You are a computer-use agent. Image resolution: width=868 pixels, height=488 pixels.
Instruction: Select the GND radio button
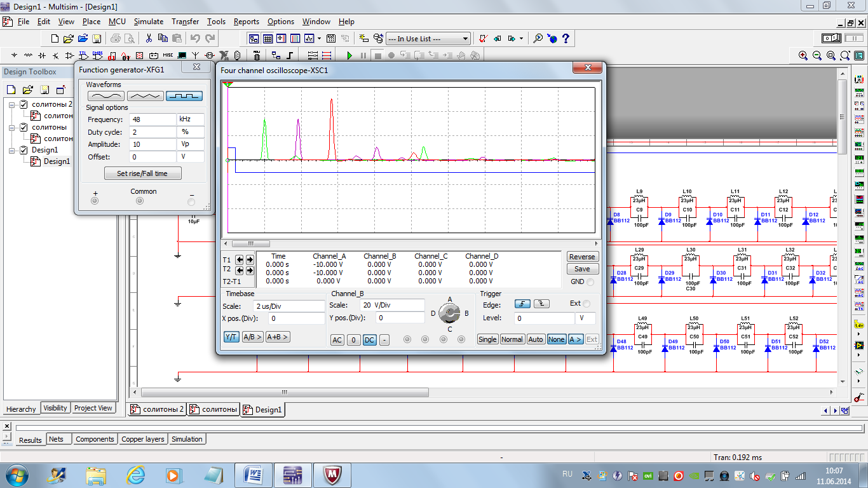[x=591, y=282]
